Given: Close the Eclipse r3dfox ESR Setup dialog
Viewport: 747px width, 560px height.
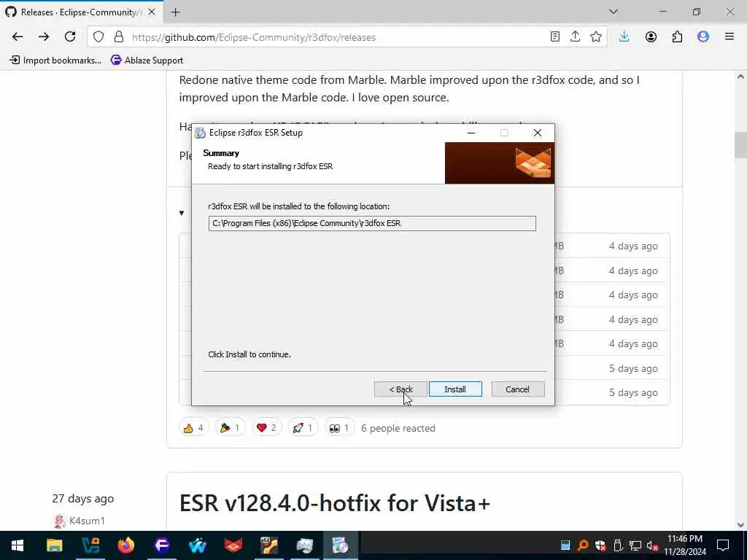Looking at the screenshot, I should [538, 133].
